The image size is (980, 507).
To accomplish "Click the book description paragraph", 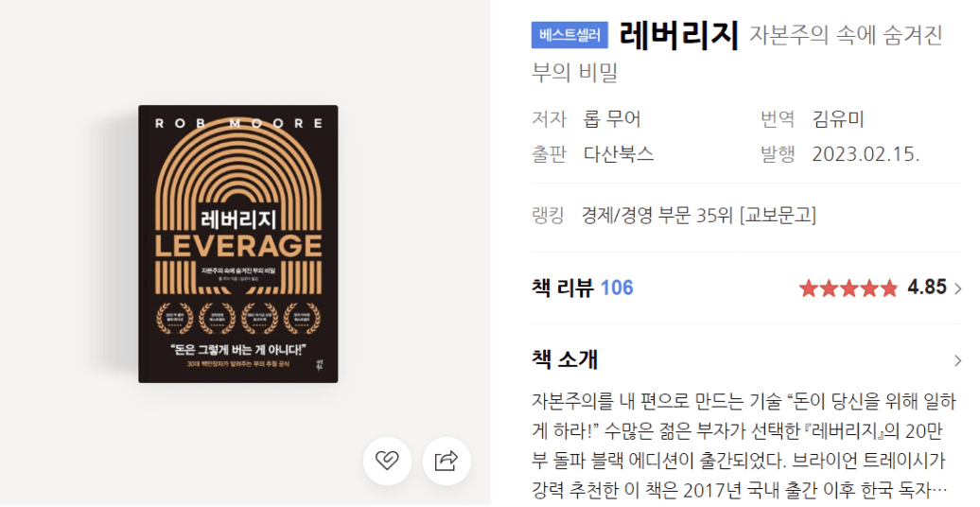I will 744,446.
